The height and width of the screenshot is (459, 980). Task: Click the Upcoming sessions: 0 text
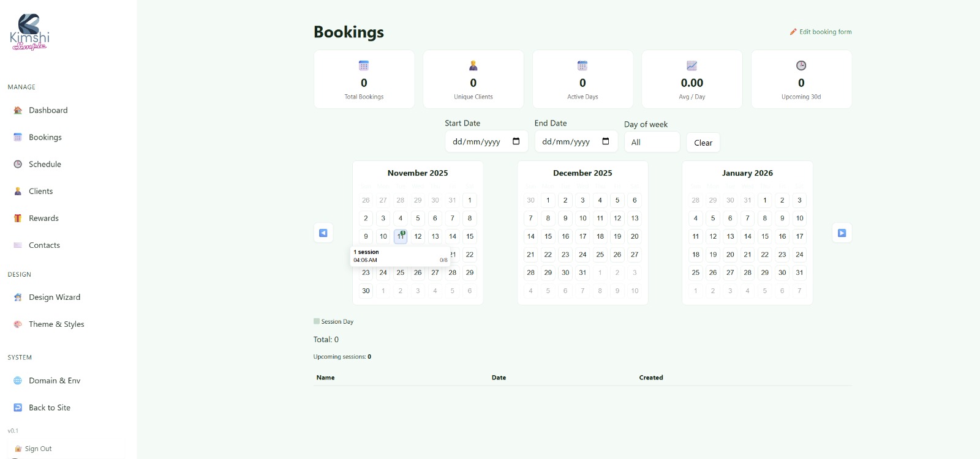click(342, 356)
